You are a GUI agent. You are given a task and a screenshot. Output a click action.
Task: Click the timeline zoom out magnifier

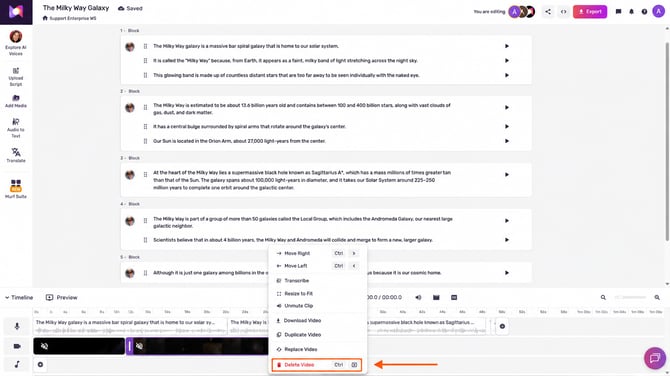tap(603, 297)
